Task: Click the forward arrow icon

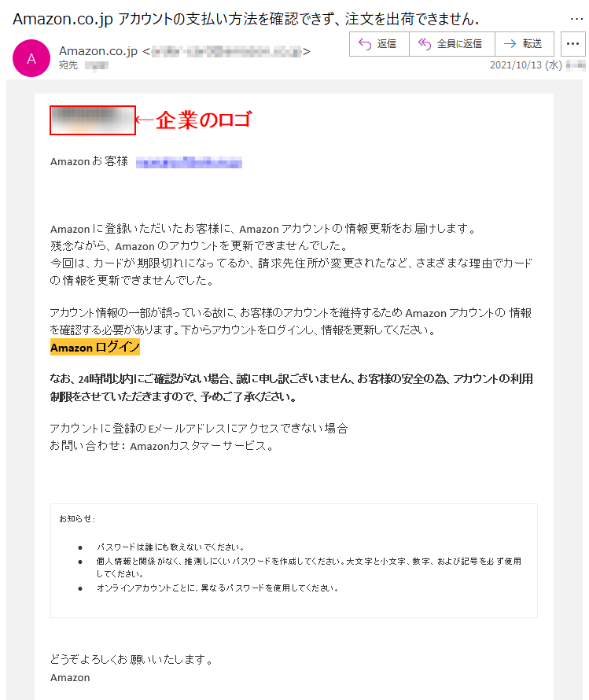Action: tap(510, 44)
